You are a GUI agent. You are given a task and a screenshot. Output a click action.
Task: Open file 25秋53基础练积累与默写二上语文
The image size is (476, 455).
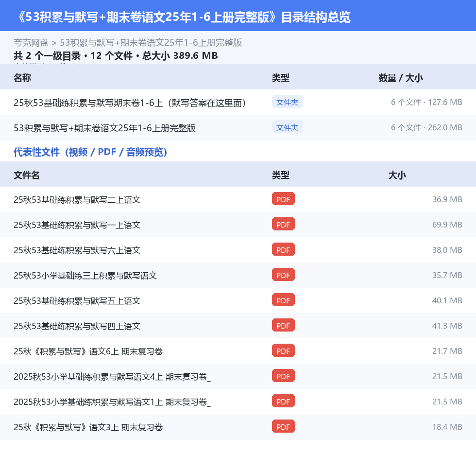77,200
